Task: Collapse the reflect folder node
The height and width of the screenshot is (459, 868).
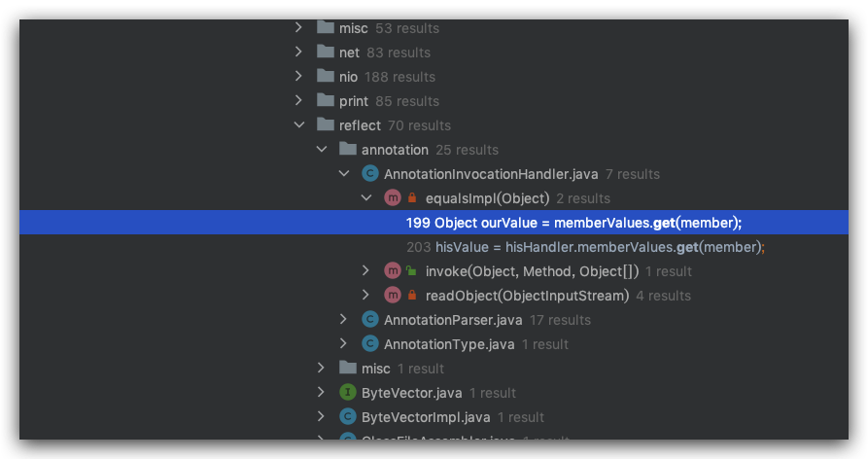Action: 299,125
